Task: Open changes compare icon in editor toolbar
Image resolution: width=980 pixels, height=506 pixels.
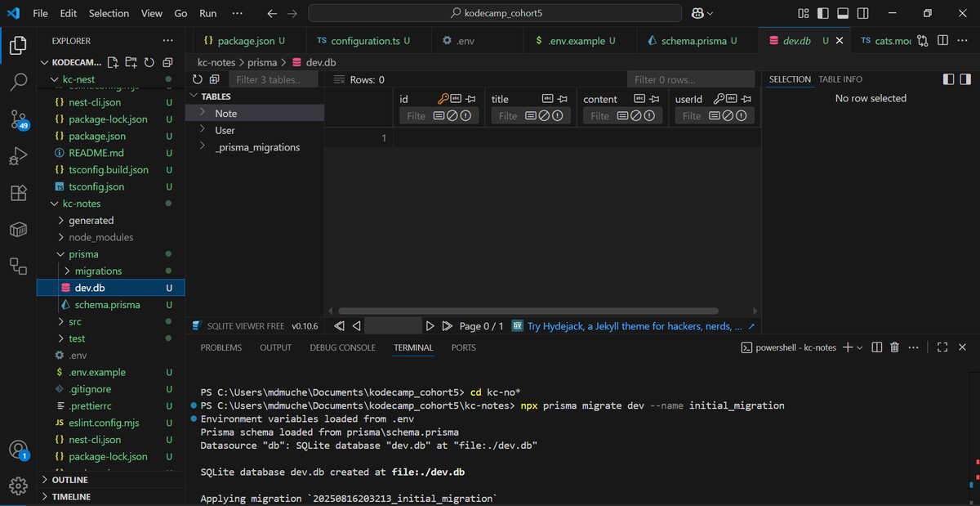Action: 924,40
